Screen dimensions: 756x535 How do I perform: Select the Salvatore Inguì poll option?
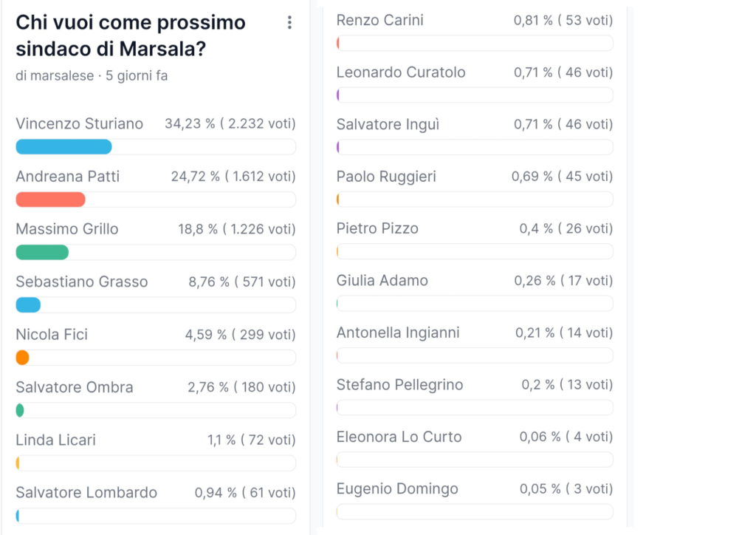tap(388, 124)
